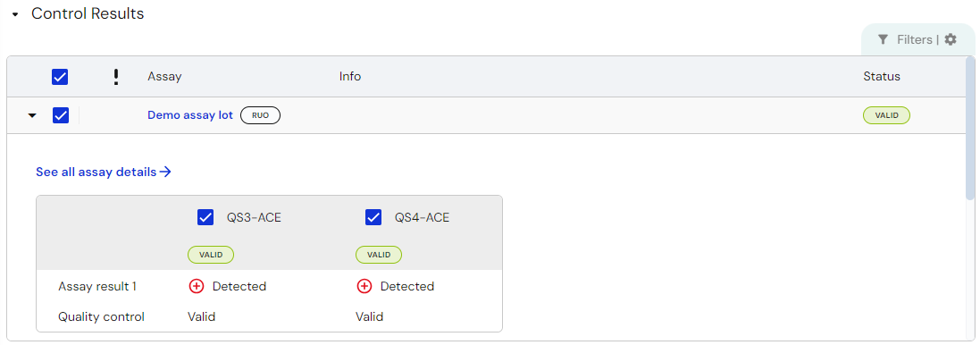Open the Filters funnel icon
This screenshot has width=980, height=345.
883,39
